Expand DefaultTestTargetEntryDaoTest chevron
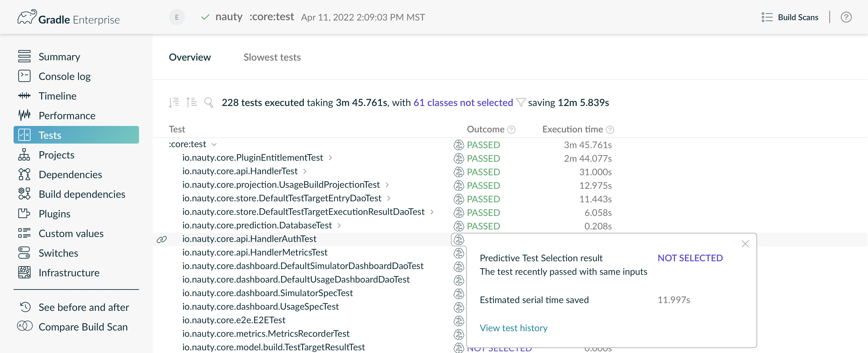The image size is (868, 353). [x=389, y=198]
